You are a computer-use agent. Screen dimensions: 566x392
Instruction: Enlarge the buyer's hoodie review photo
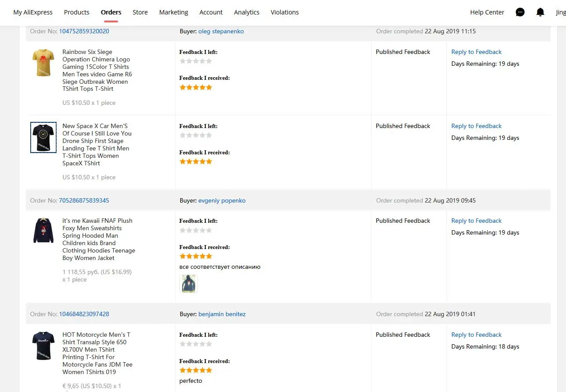pyautogui.click(x=189, y=284)
